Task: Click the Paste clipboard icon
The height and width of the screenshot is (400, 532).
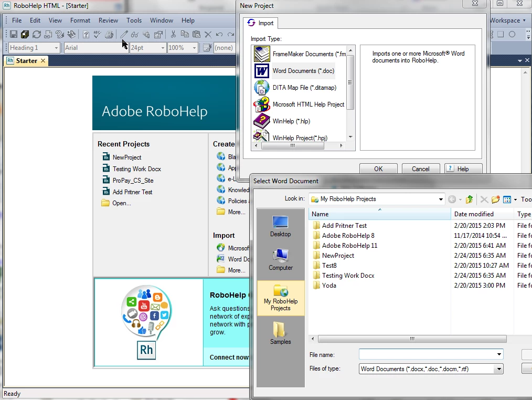Action: [x=196, y=34]
